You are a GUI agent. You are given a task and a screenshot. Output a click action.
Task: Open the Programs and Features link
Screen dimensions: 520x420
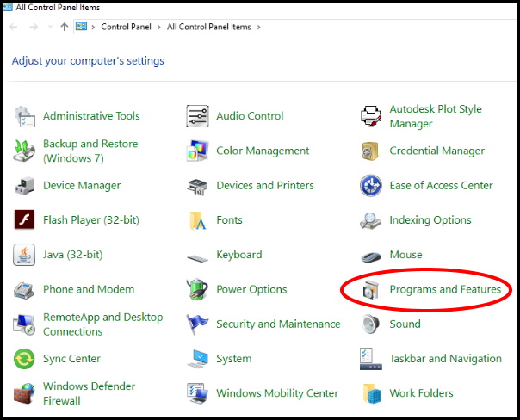[x=445, y=289]
